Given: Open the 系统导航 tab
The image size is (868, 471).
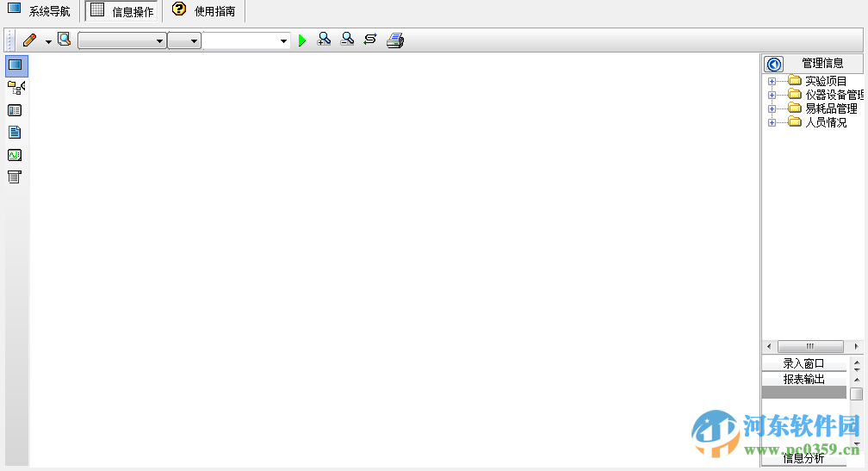Looking at the screenshot, I should tap(39, 10).
